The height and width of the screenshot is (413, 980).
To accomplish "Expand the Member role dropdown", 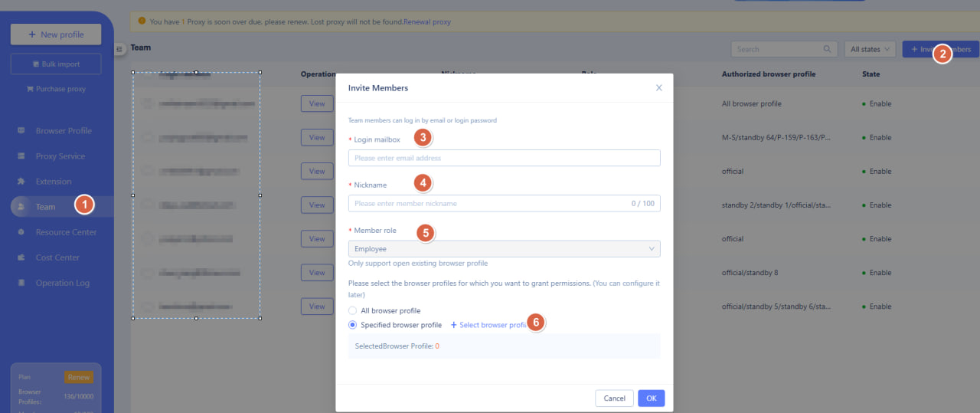I will (x=504, y=249).
